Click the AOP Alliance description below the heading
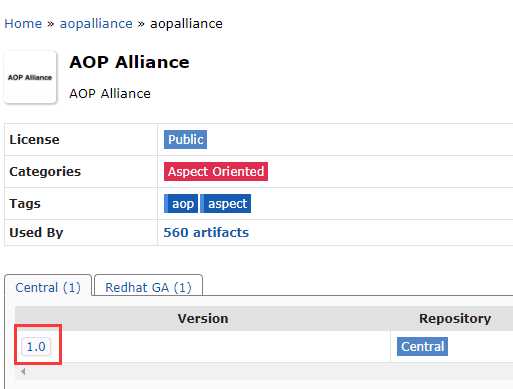The image size is (513, 389). pyautogui.click(x=110, y=94)
